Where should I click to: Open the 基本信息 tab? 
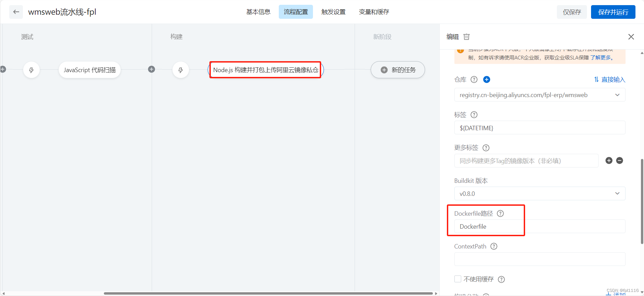[258, 12]
